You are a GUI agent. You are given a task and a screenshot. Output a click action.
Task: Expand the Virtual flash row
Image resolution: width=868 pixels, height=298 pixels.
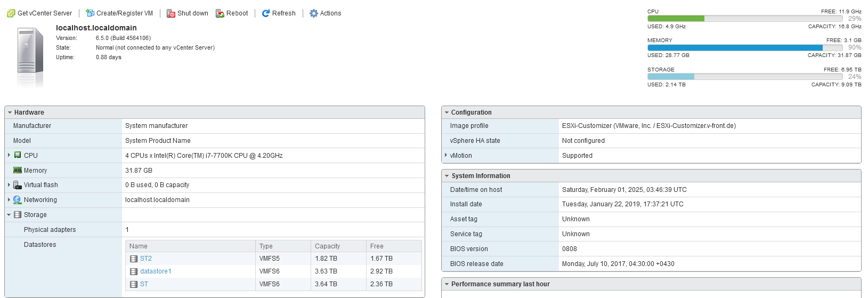click(9, 185)
